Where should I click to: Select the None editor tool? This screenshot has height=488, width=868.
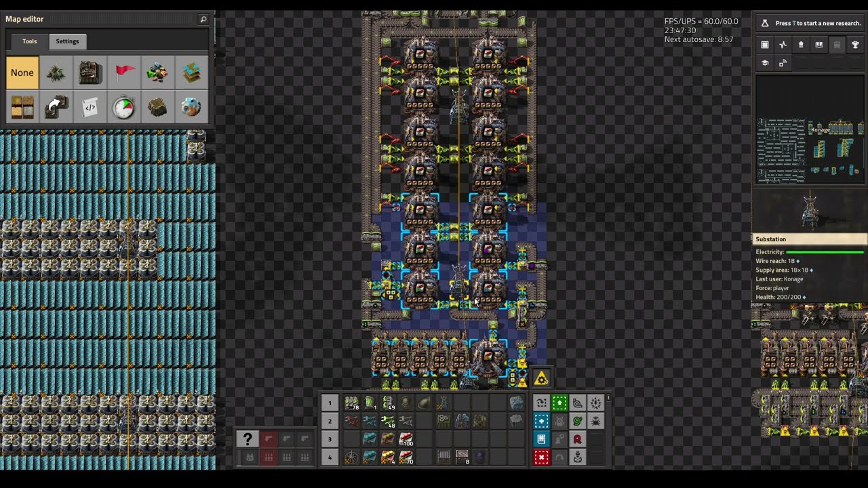point(22,73)
